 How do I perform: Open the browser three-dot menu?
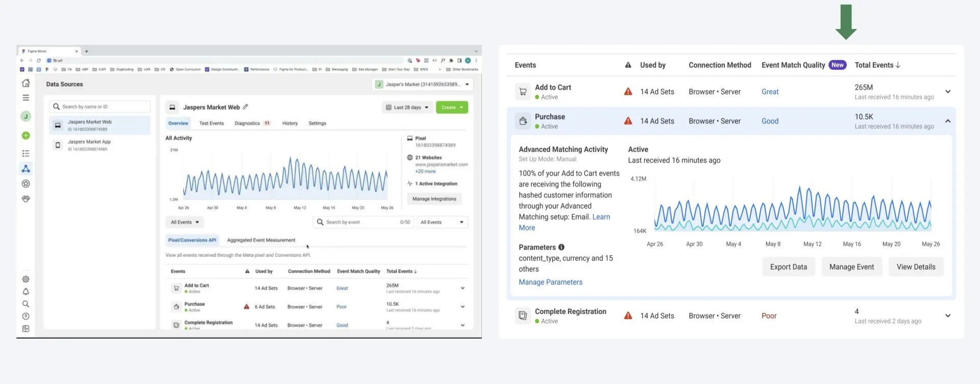476,60
